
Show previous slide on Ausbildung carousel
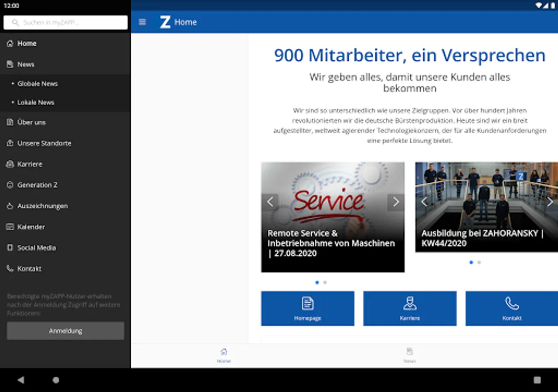(x=424, y=202)
